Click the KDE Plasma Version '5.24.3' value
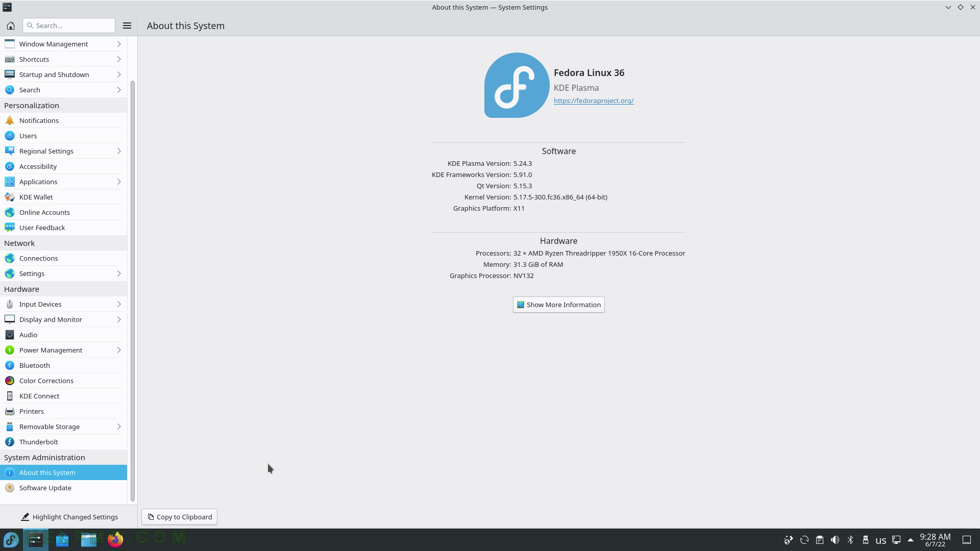 [523, 163]
